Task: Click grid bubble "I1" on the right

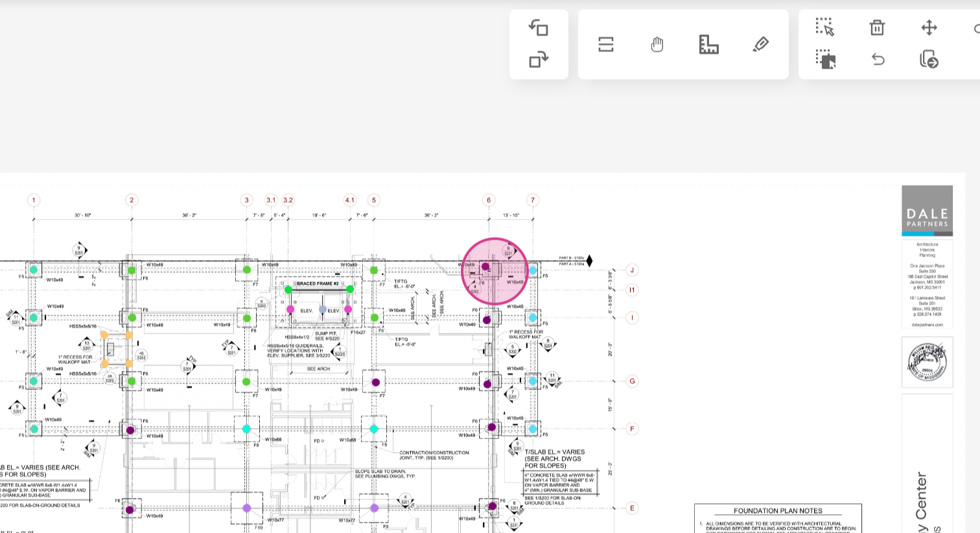Action: coord(632,289)
